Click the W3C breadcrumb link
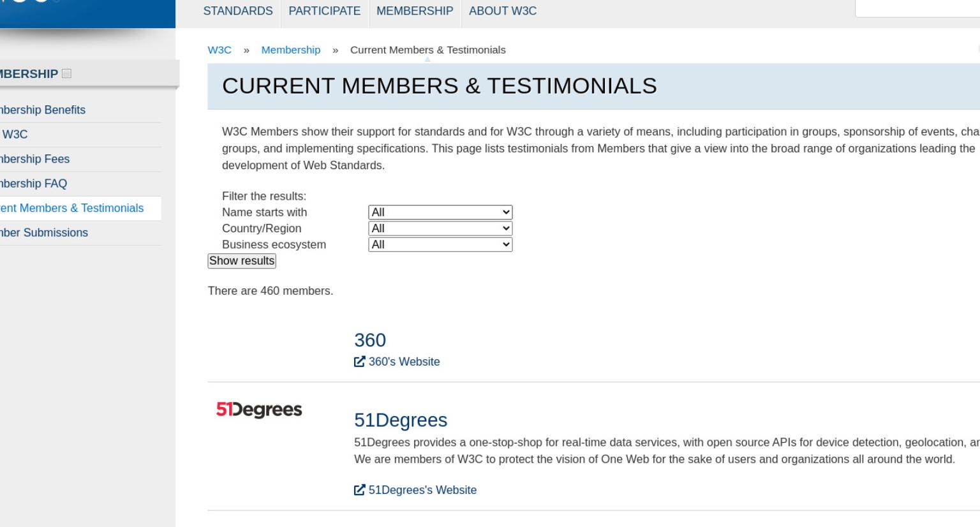980x527 pixels. (x=219, y=50)
